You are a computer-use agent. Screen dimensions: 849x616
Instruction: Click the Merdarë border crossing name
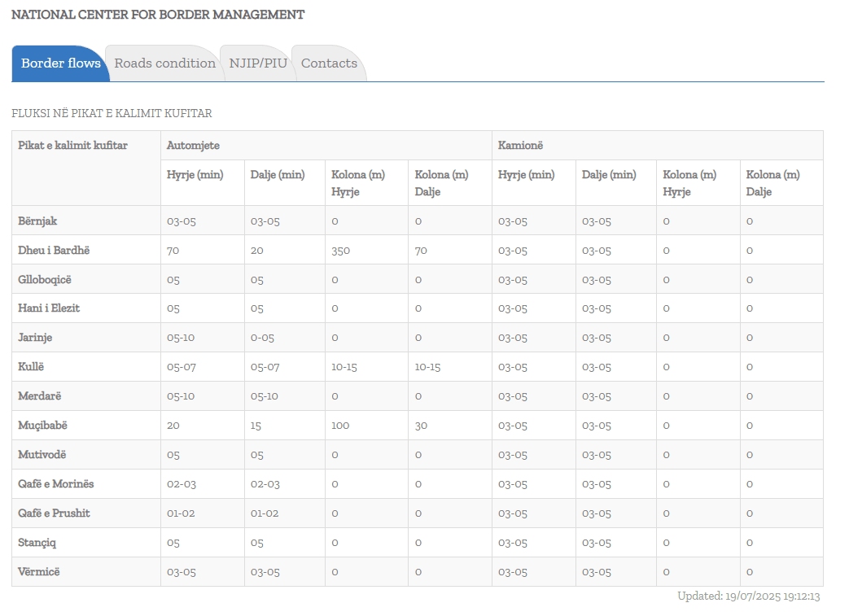point(39,397)
